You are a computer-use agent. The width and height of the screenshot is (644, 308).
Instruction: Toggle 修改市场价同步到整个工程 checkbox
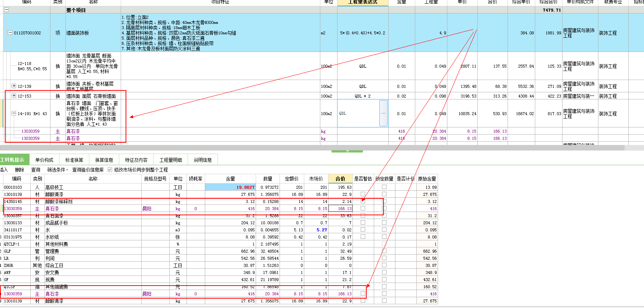tap(110, 170)
